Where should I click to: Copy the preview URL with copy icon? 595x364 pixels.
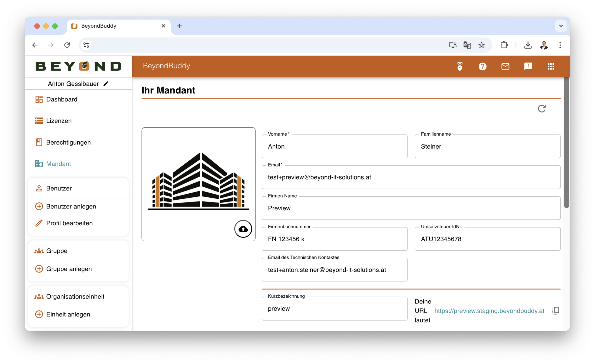555,310
